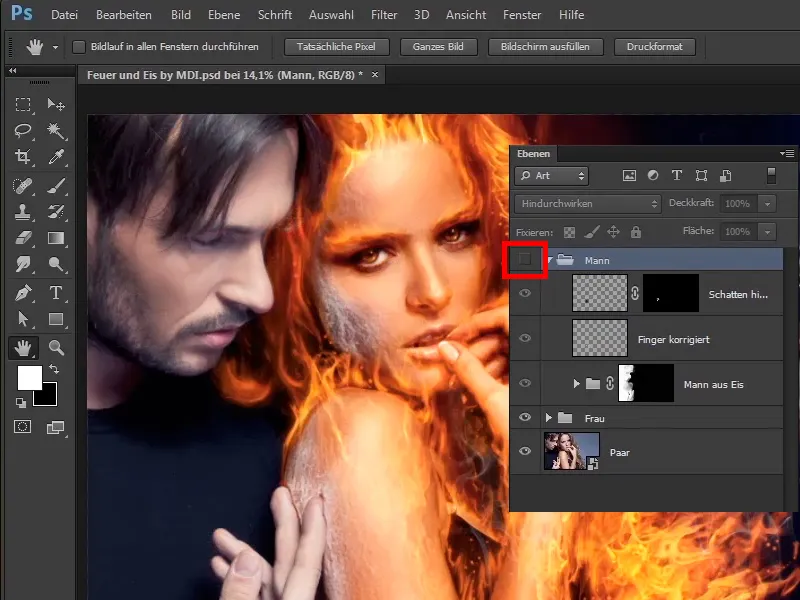Image resolution: width=800 pixels, height=600 pixels.
Task: Select the Eraser tool
Action: (x=23, y=238)
